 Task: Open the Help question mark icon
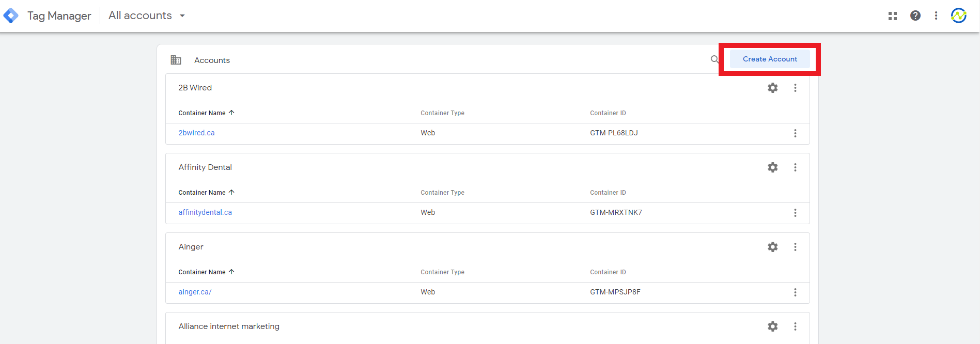[x=915, y=15]
